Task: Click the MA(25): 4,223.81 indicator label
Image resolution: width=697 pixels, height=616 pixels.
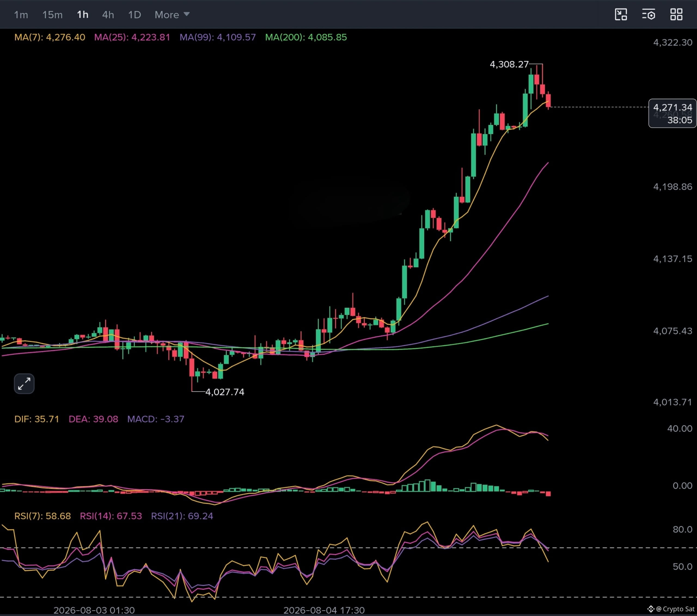Action: pyautogui.click(x=132, y=37)
